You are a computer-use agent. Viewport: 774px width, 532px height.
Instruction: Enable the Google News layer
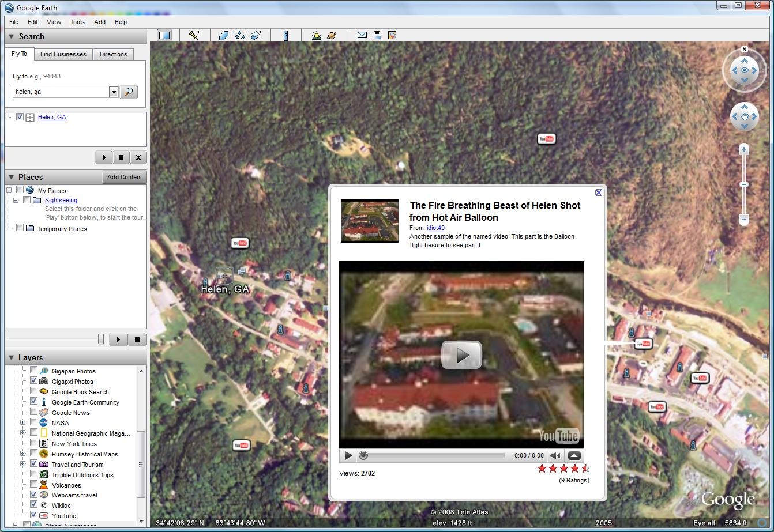click(x=33, y=412)
